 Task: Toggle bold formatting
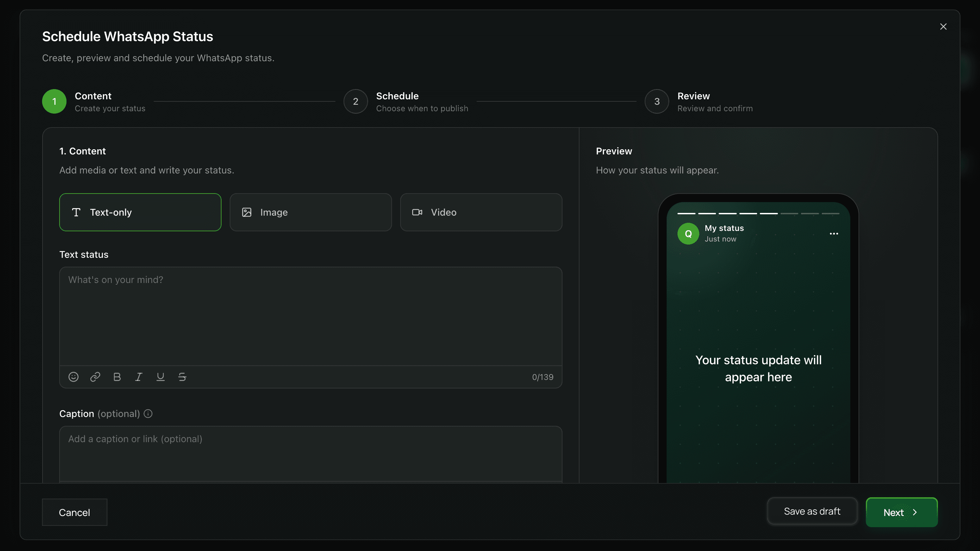pos(117,377)
